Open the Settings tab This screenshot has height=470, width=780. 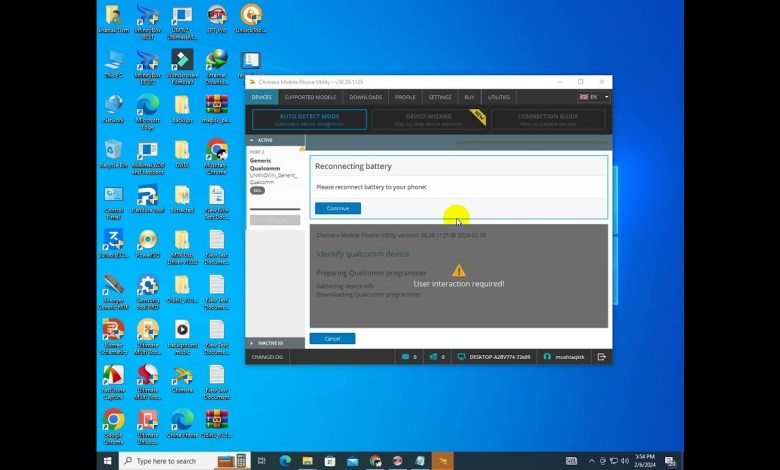[440, 97]
